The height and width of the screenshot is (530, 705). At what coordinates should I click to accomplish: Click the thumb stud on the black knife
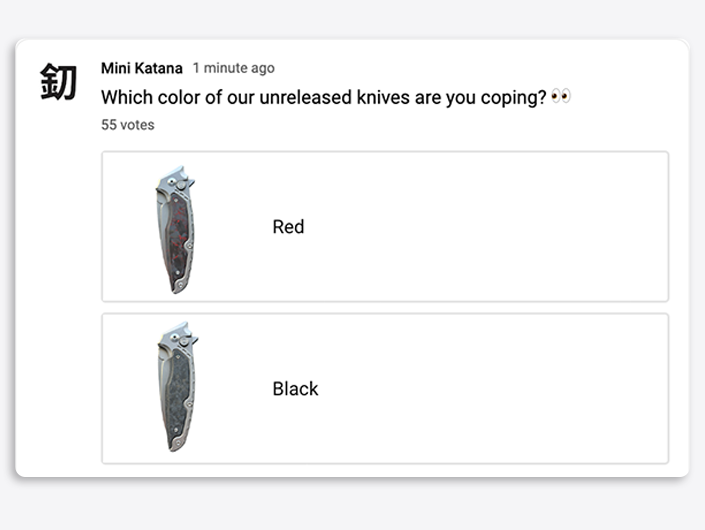click(173, 338)
